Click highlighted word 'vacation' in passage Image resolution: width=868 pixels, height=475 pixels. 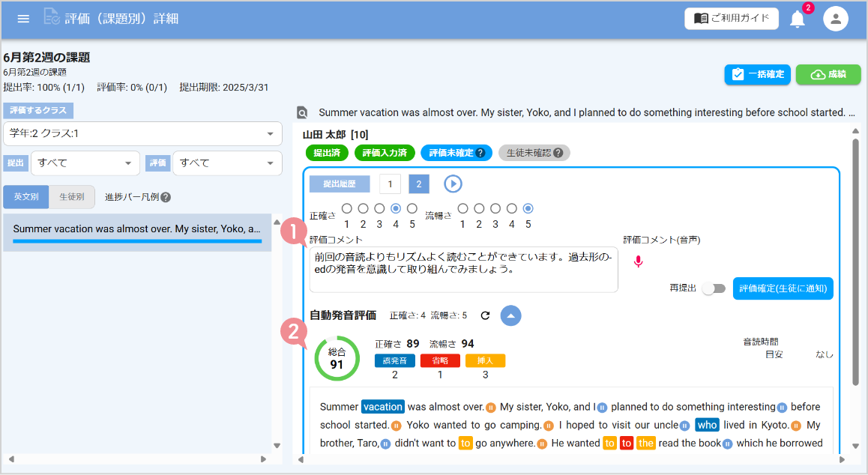383,407
